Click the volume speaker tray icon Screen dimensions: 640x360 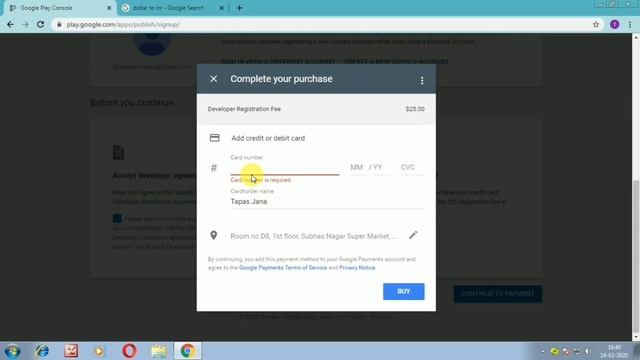[x=587, y=351]
